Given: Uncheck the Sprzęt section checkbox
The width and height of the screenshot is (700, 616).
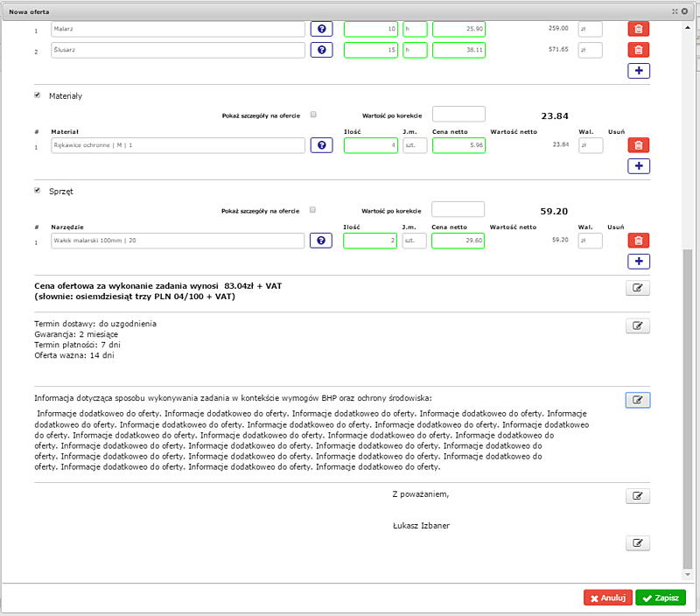Looking at the screenshot, I should pyautogui.click(x=38, y=190).
